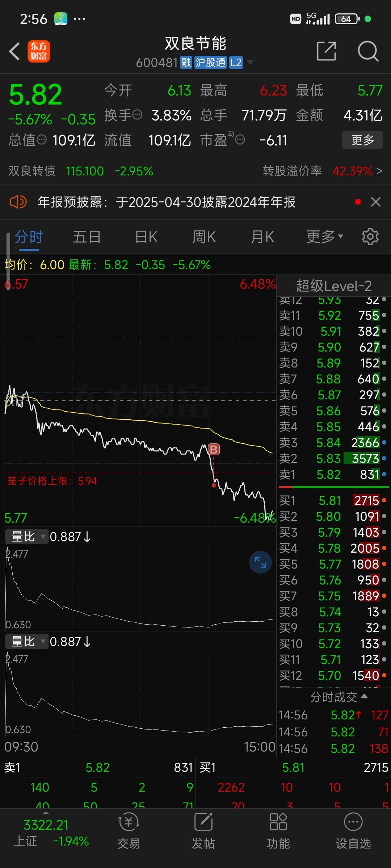
Task: Open the 年报预披露 announcement text
Action: [x=167, y=202]
